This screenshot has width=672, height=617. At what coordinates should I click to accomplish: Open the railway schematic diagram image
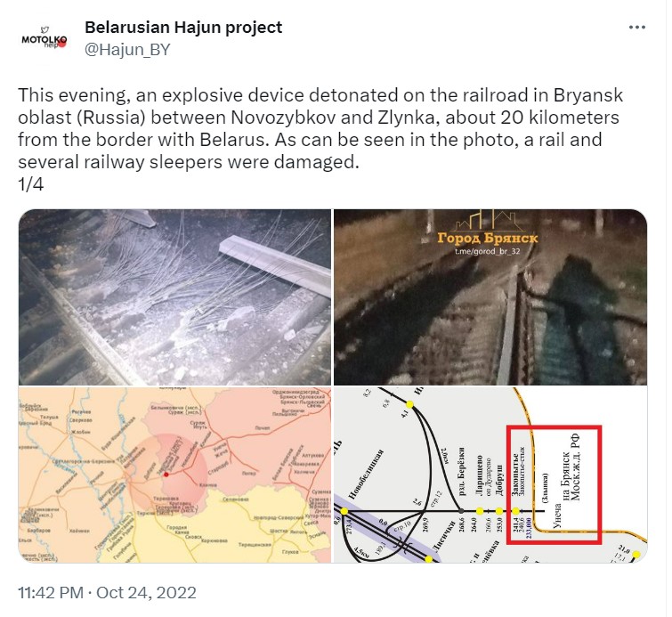click(x=490, y=475)
